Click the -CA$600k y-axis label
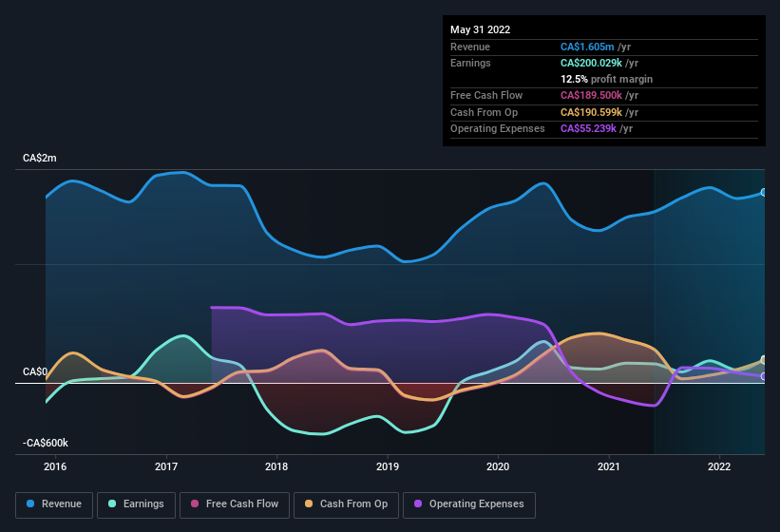The image size is (780, 532). [x=46, y=443]
